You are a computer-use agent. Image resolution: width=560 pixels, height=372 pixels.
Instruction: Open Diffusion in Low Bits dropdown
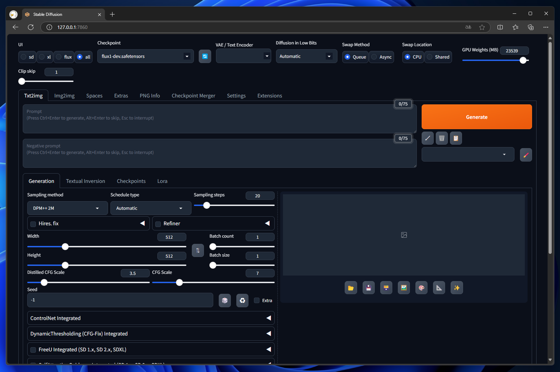[306, 56]
